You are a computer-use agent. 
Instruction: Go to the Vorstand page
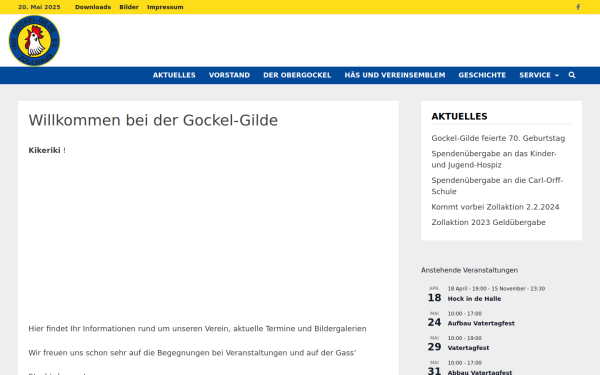229,75
